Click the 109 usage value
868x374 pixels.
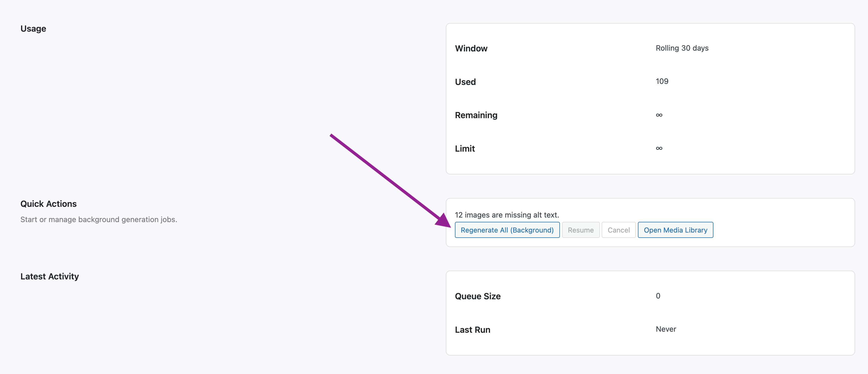662,81
